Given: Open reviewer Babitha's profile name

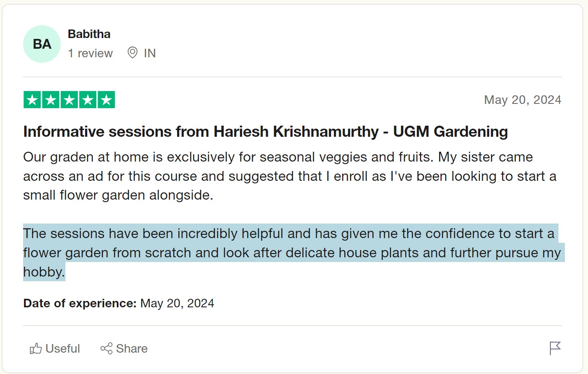Looking at the screenshot, I should tap(89, 34).
